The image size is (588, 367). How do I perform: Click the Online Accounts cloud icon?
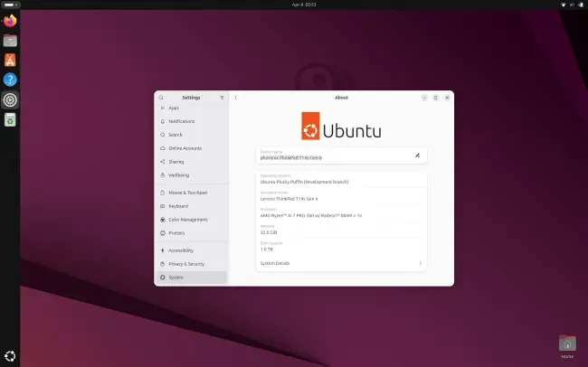[162, 148]
